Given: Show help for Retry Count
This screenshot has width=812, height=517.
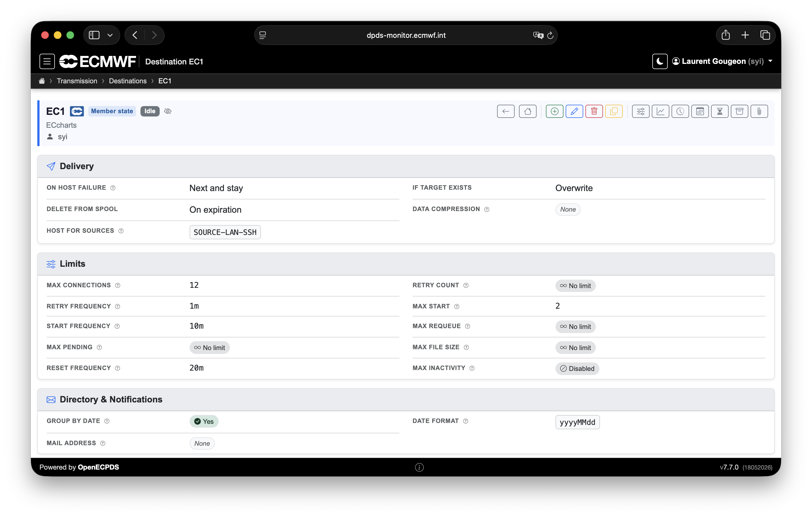Looking at the screenshot, I should tap(466, 285).
